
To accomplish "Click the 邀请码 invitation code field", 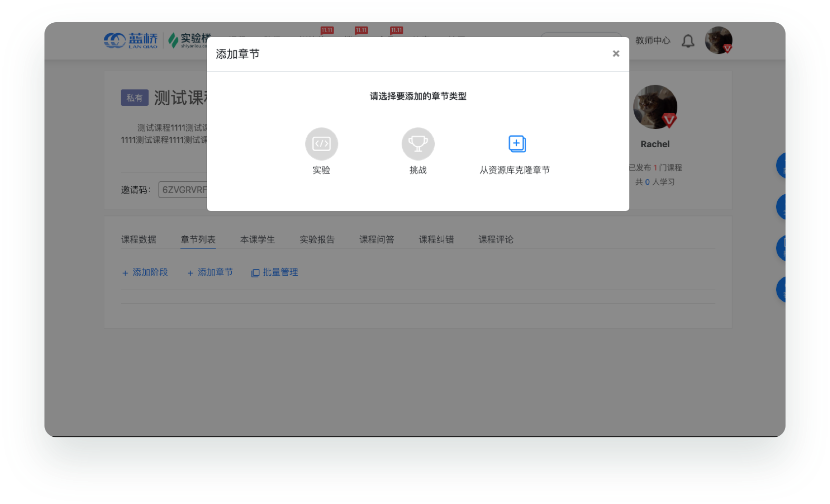I will point(183,190).
